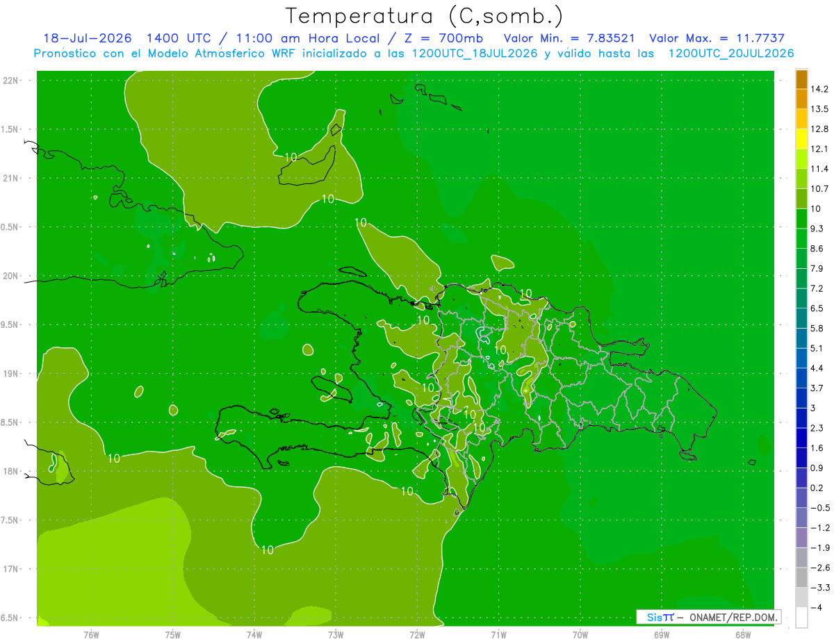Click the "1400 UTC" time text
This screenshot has height=644, width=834.
[x=179, y=38]
